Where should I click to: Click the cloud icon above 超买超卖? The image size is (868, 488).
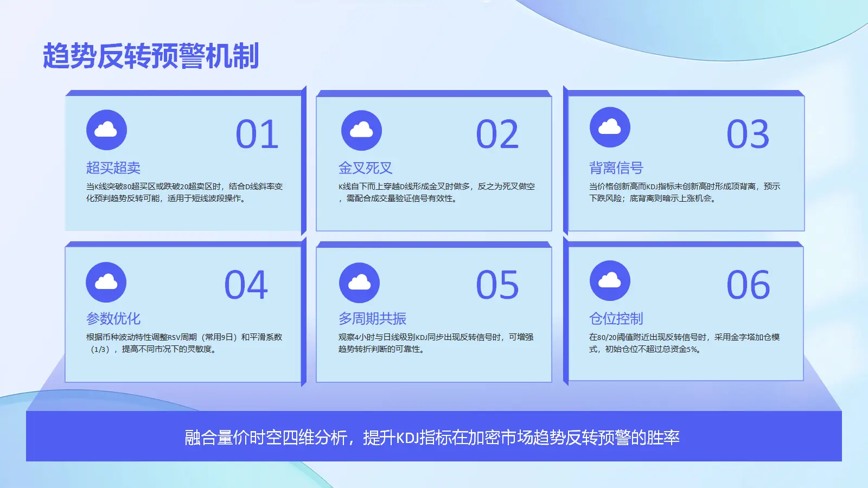pos(106,130)
